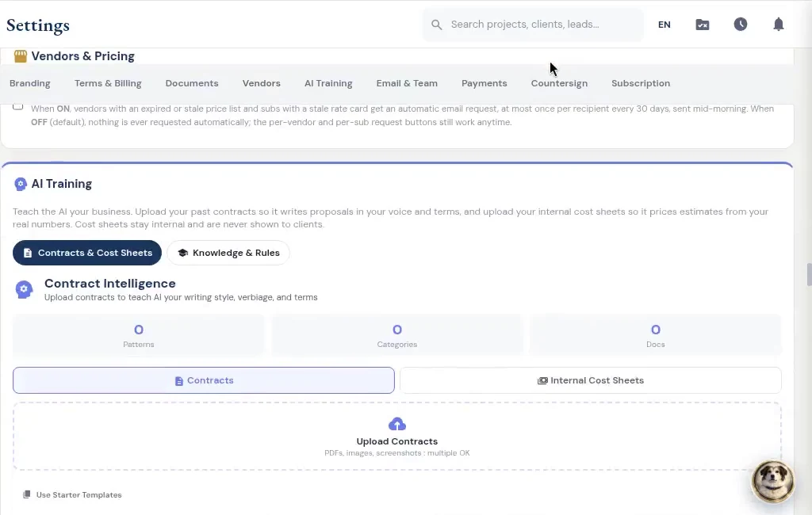Select the Contracts upload tab
The image size is (812, 515).
coord(204,380)
